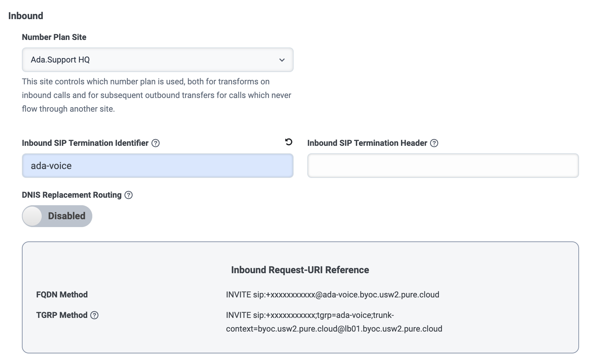Enable the DNIS Replacement Routing switch
Viewport: 590px width, 364px height.
point(57,216)
